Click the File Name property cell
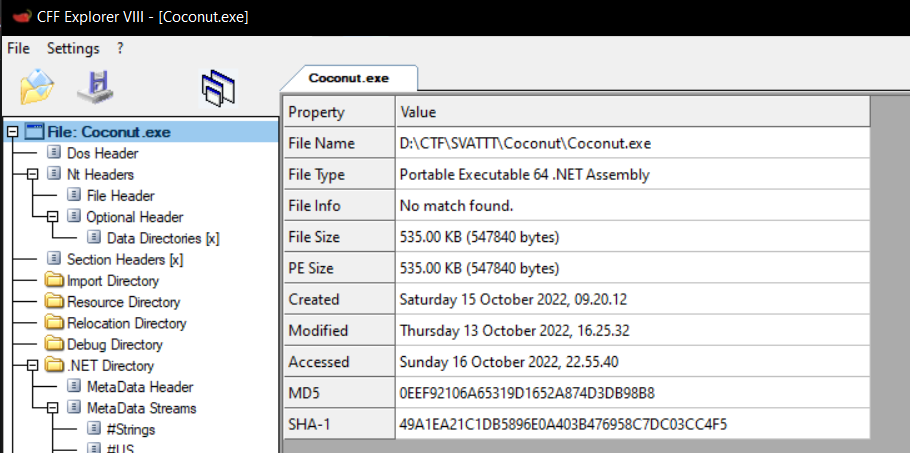Image resolution: width=910 pixels, height=453 pixels. (x=340, y=143)
